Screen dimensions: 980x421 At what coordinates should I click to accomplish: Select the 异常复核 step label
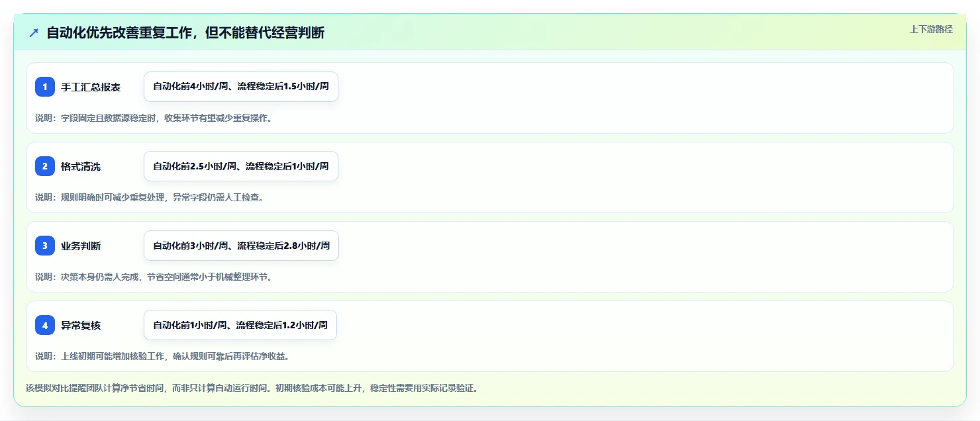pyautogui.click(x=81, y=325)
